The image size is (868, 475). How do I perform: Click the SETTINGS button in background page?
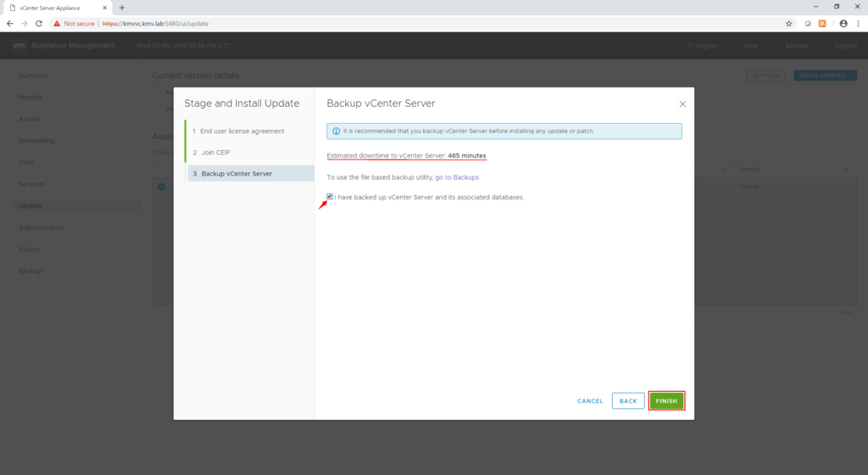coord(765,75)
